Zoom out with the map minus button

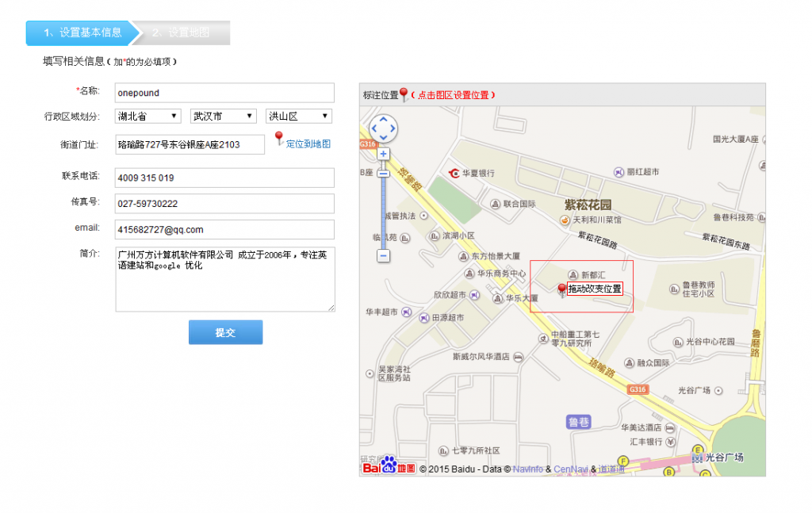(383, 255)
